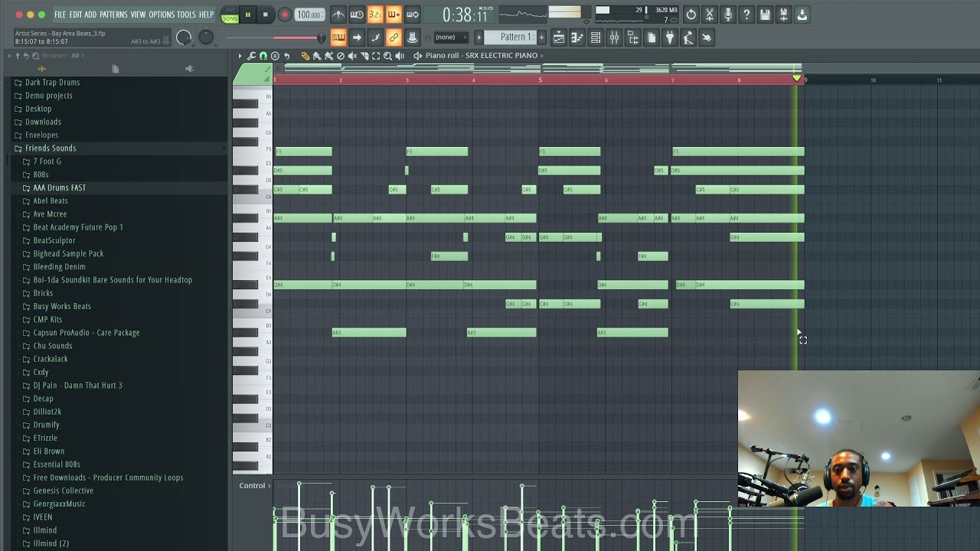
Task: Open the help question mark icon
Action: coord(746,15)
